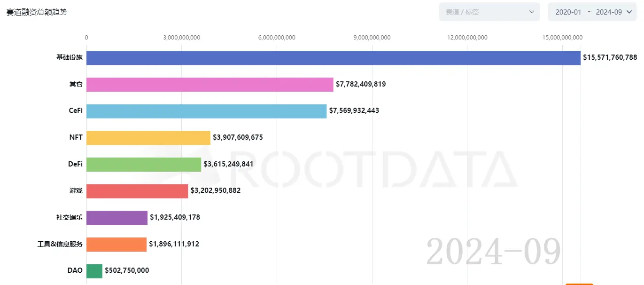Click the arrow in 赛道 / 标签 selector
The height and width of the screenshot is (285, 644).
pos(531,12)
